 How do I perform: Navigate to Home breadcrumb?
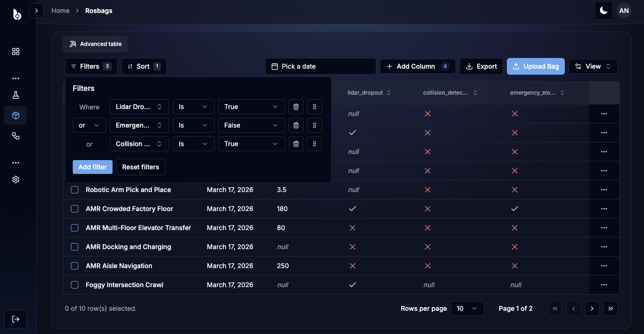[60, 11]
